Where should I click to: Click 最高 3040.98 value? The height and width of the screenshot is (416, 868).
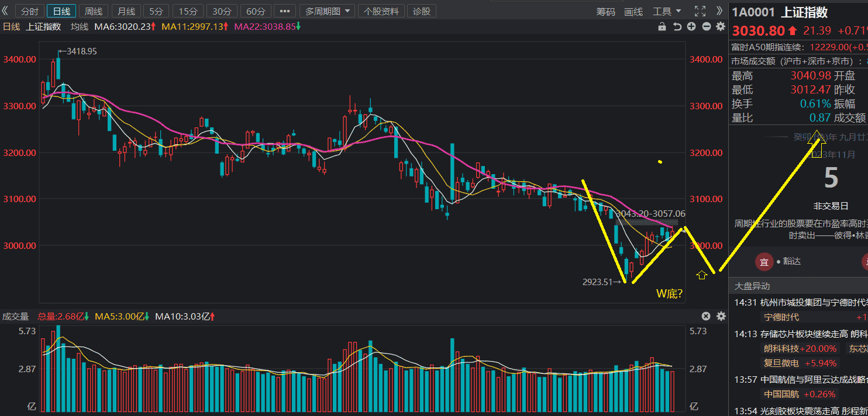coord(811,75)
